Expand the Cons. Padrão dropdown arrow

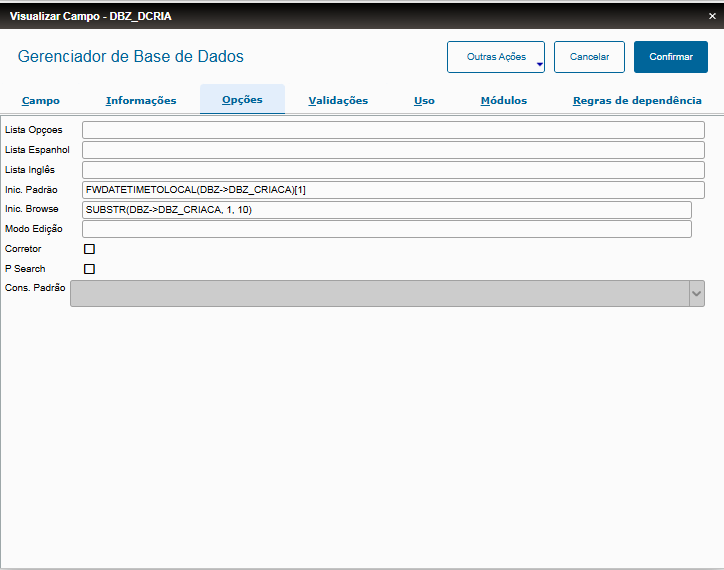point(697,293)
